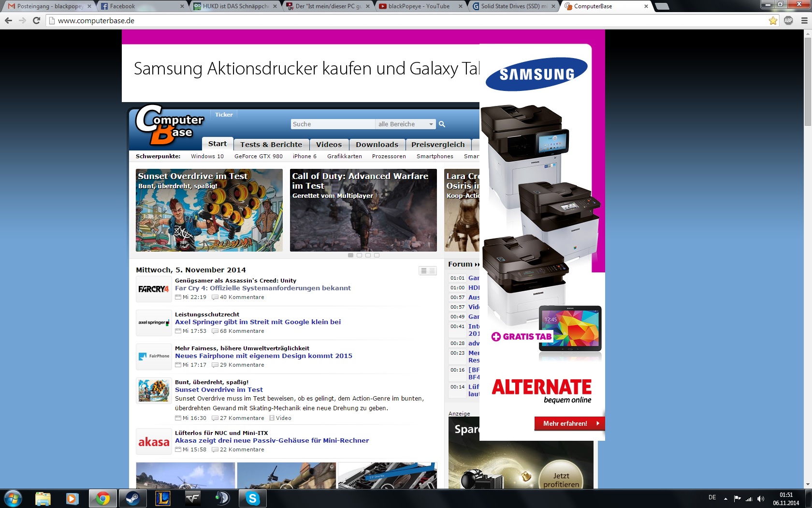Image resolution: width=812 pixels, height=508 pixels.
Task: Open Sunset Overdrive im Test headline link
Action: pos(219,389)
